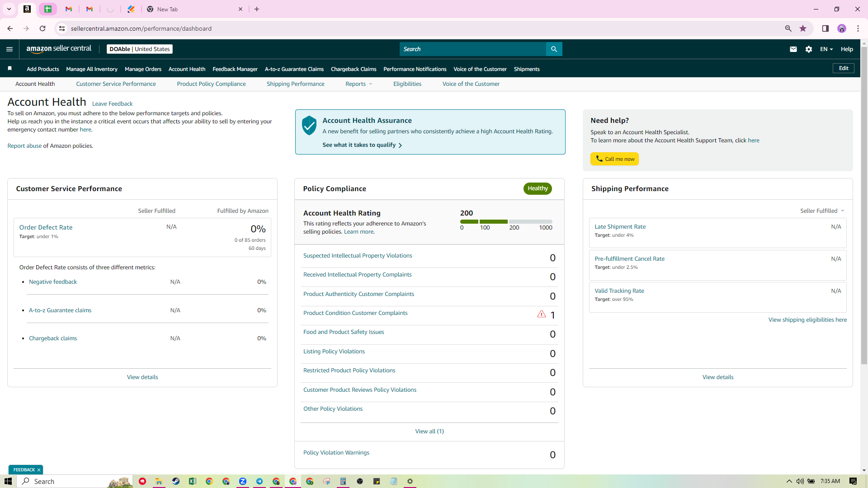Click the Account Health Assurance shield icon
The width and height of the screenshot is (868, 488).
(x=309, y=125)
